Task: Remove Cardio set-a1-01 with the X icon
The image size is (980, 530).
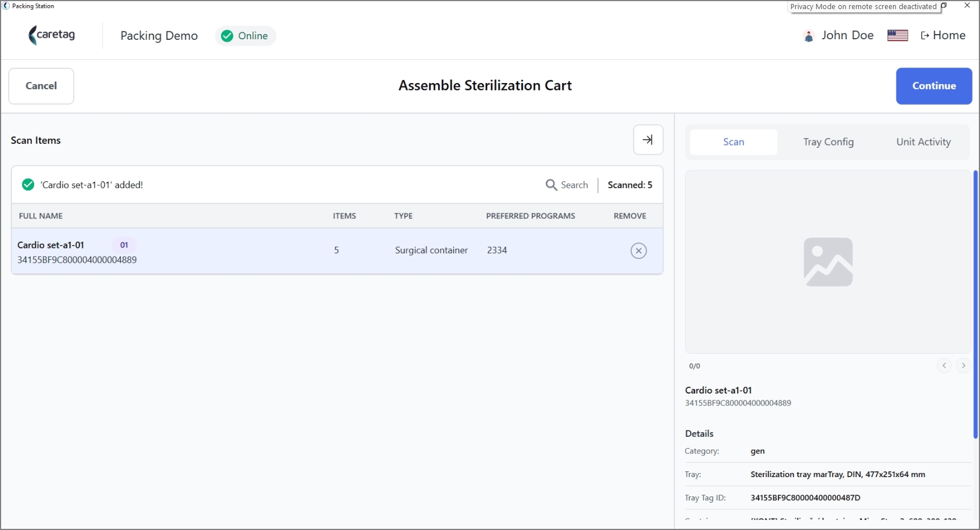Action: click(639, 251)
